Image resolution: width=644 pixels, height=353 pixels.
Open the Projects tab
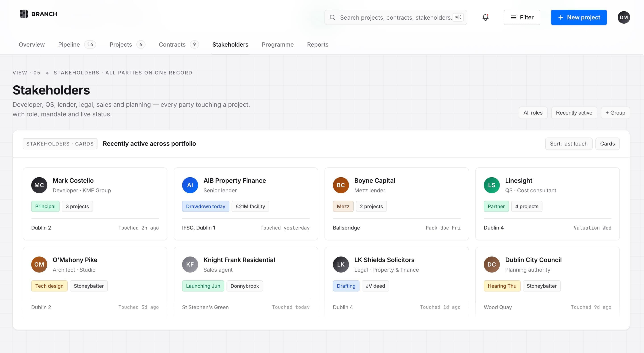tap(127, 44)
